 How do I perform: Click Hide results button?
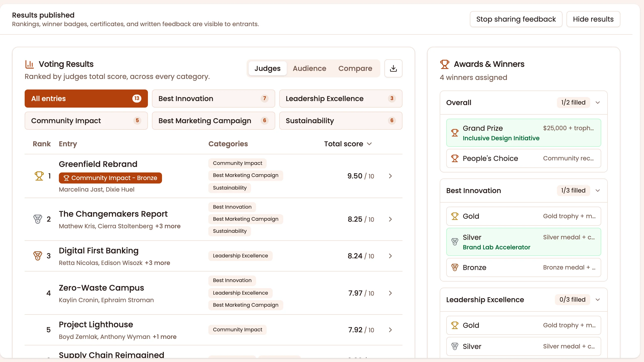pyautogui.click(x=593, y=19)
